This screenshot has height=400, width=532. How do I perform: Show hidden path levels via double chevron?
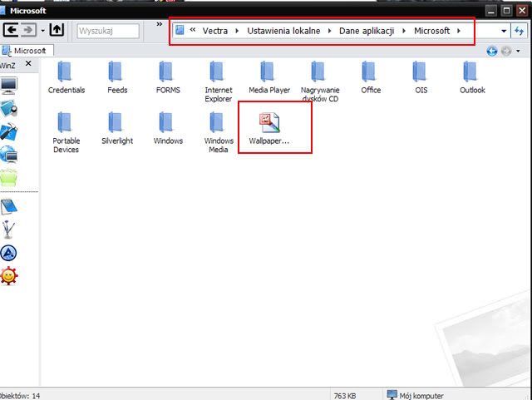click(193, 31)
